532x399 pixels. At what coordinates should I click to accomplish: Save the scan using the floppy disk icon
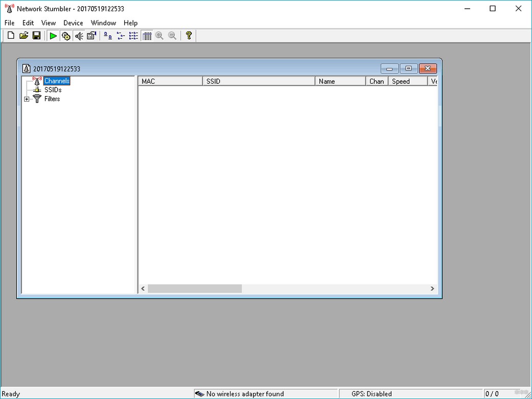click(37, 36)
